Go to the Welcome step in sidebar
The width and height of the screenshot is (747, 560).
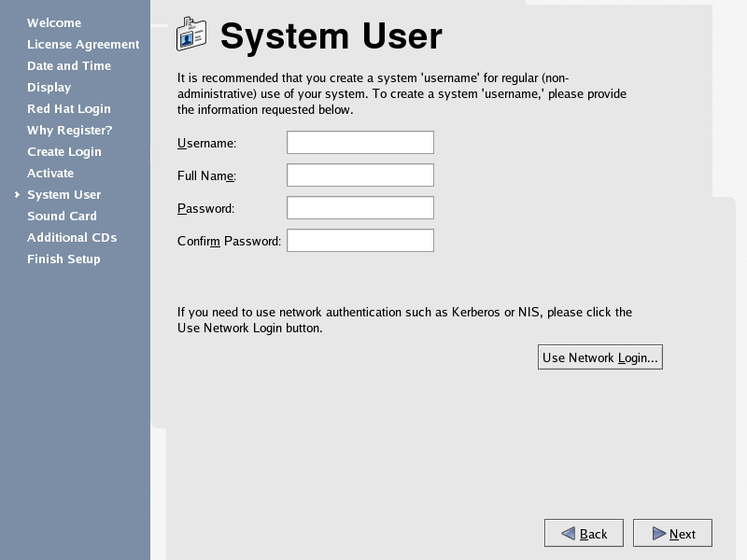point(54,23)
